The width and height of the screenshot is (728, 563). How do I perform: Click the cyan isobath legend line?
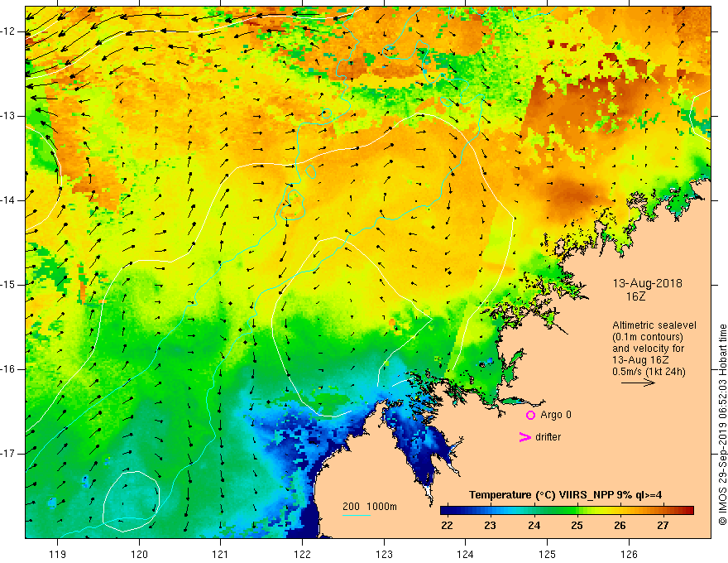pyautogui.click(x=356, y=515)
